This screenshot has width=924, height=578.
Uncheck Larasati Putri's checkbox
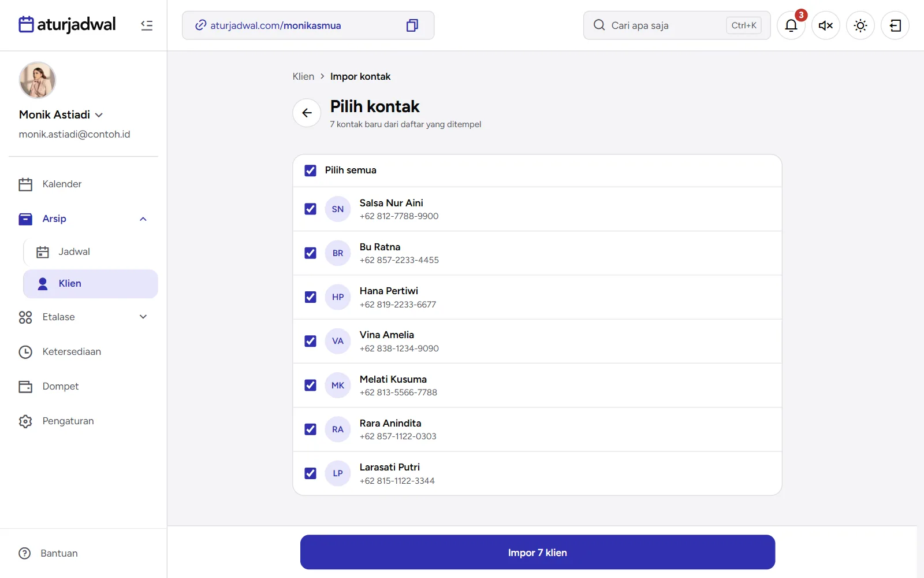click(x=311, y=473)
